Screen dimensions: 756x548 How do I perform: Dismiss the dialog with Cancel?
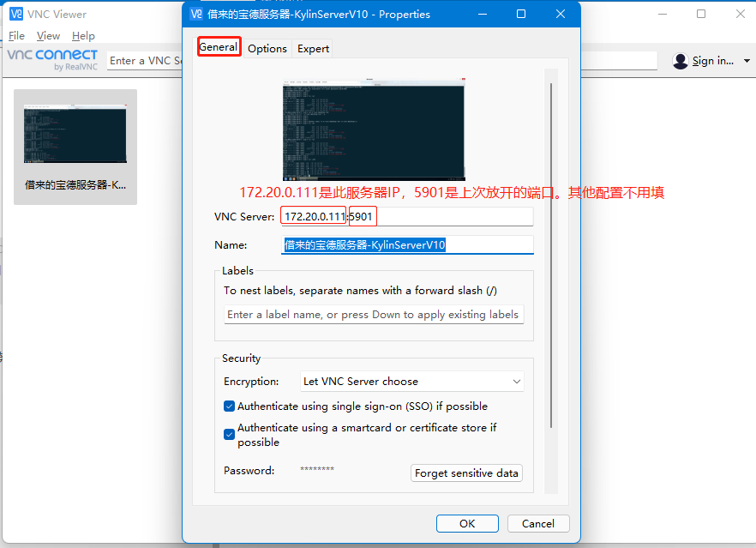pos(538,523)
